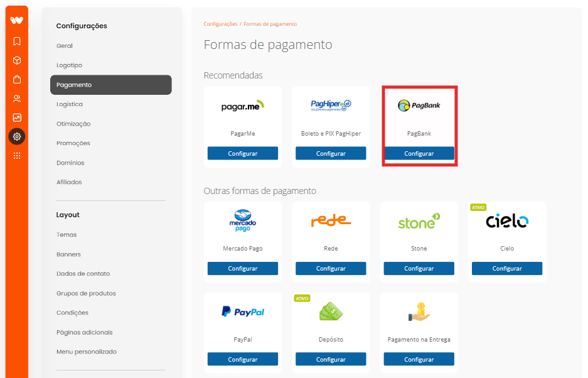Click Configurar for Depósito
This screenshot has width=588, height=378.
pos(331,359)
